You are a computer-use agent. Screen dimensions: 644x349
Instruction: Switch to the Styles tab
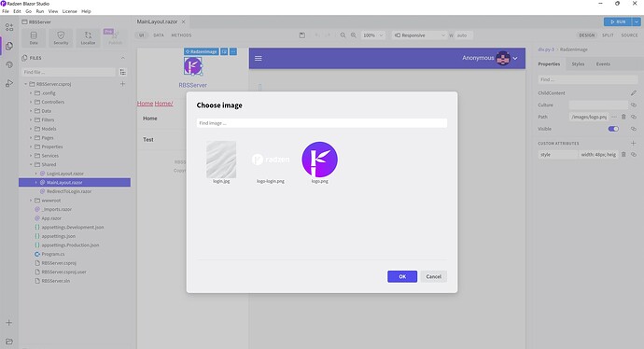[578, 64]
